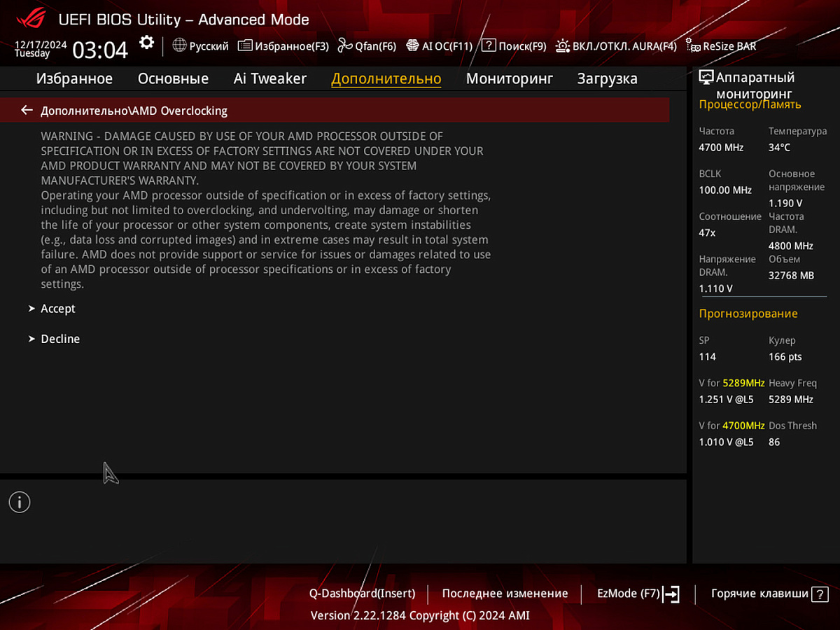This screenshot has height=630, width=840.
Task: Open the Ai Tweaker tab
Action: 269,78
